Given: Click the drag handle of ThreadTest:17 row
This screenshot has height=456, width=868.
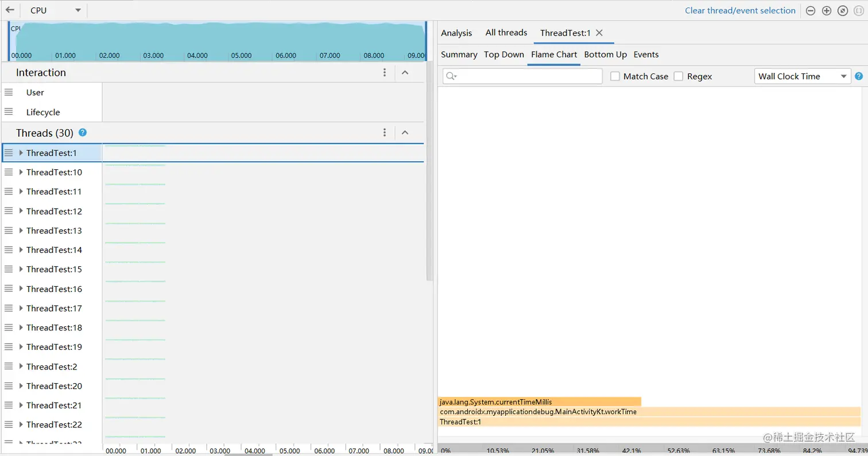Looking at the screenshot, I should [9, 308].
